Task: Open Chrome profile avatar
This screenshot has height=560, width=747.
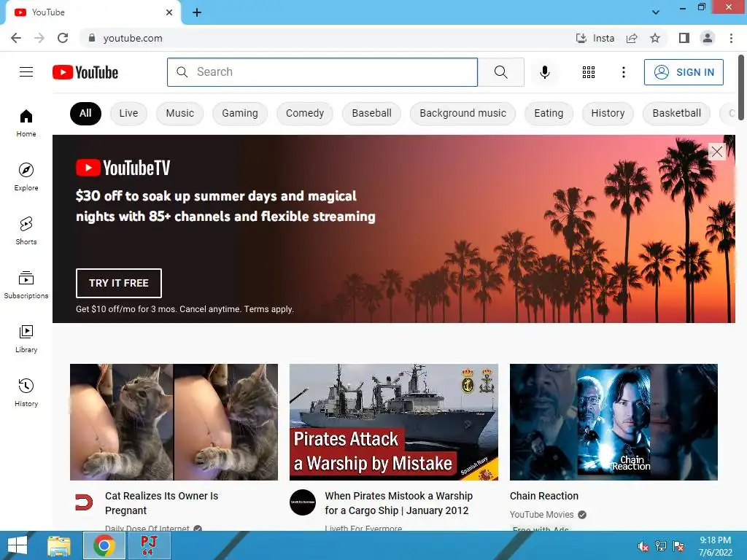Action: (708, 38)
